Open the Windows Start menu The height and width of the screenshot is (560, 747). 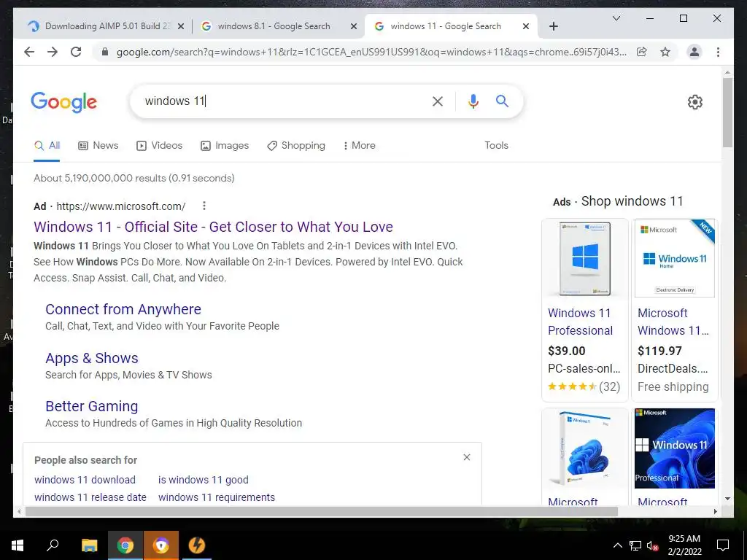pos(18,545)
